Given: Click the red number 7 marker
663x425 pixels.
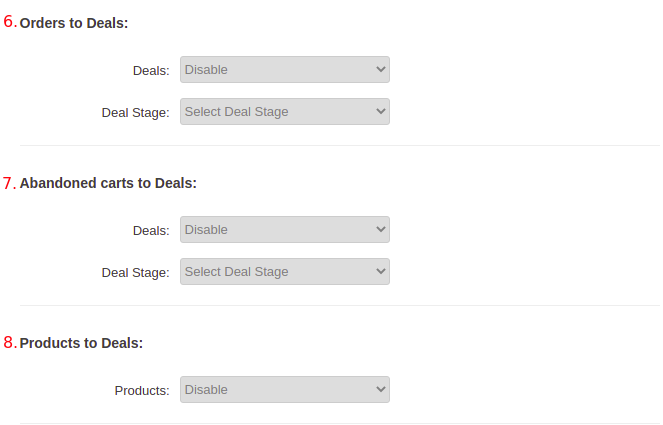Looking at the screenshot, I should [x=9, y=183].
